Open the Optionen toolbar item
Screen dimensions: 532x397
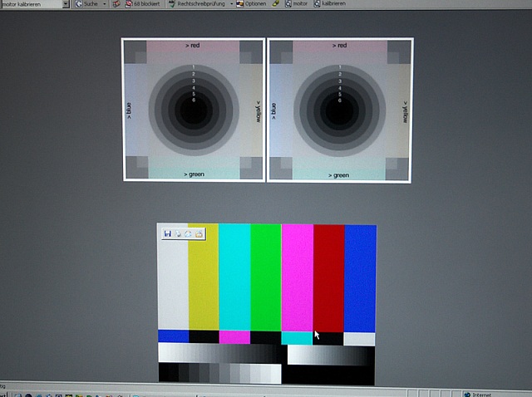point(252,4)
